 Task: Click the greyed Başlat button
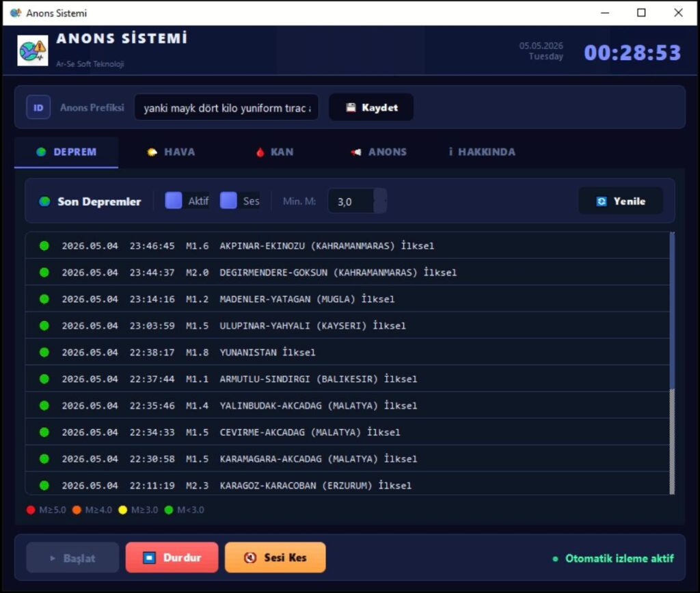tap(72, 558)
